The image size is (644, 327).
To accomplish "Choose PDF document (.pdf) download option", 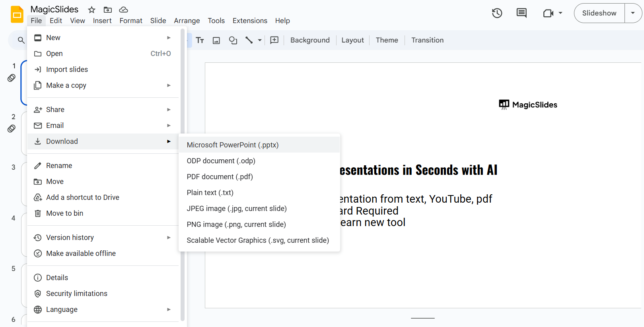I will point(220,177).
